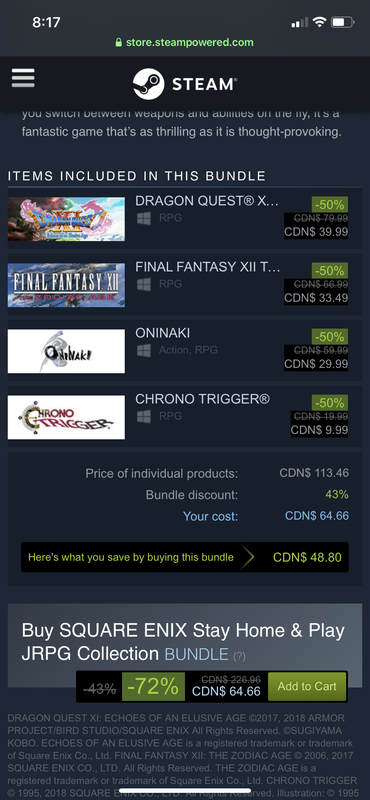Screen dimensions: 370x800
Task: Click the bundle help question mark
Action: 239,656
